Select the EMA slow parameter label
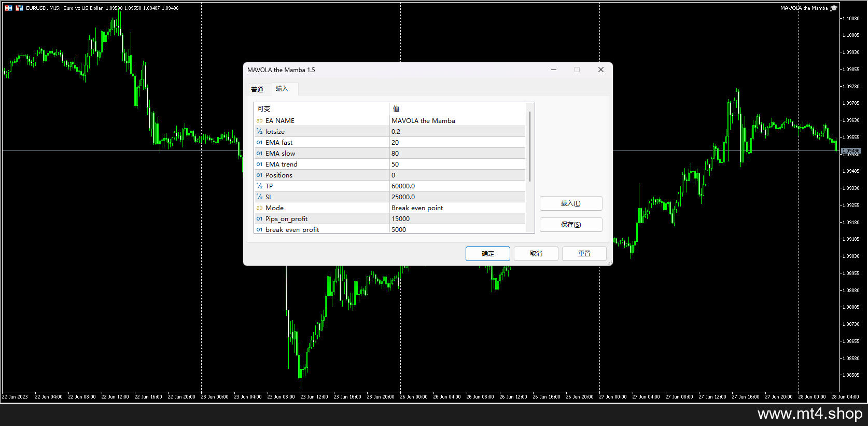Image resolution: width=868 pixels, height=426 pixels. (x=280, y=154)
